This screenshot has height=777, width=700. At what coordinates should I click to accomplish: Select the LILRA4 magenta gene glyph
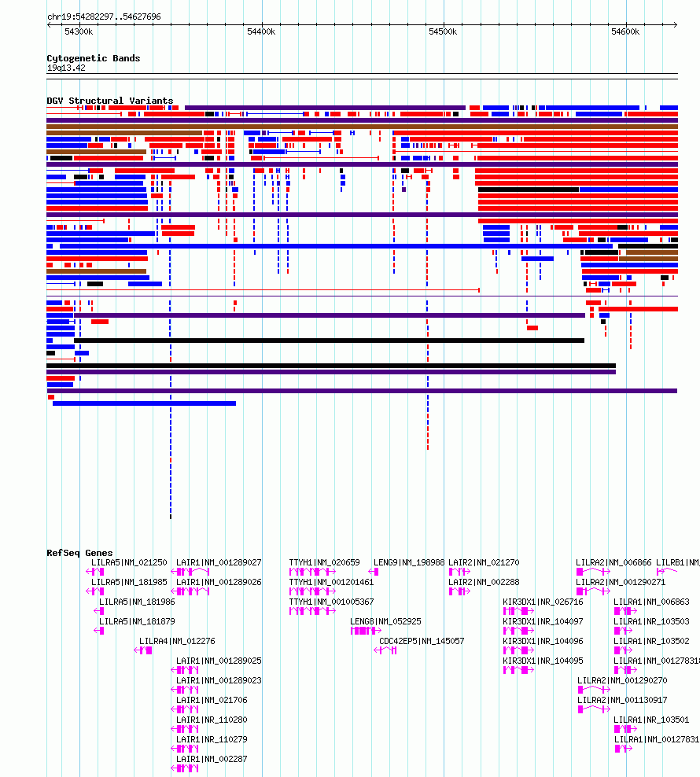(x=143, y=650)
